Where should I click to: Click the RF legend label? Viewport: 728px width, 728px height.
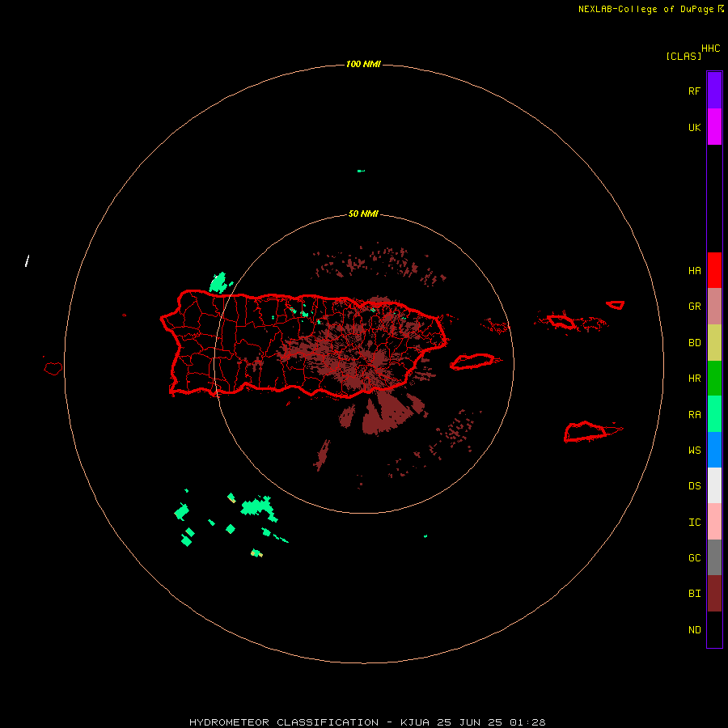(x=694, y=91)
